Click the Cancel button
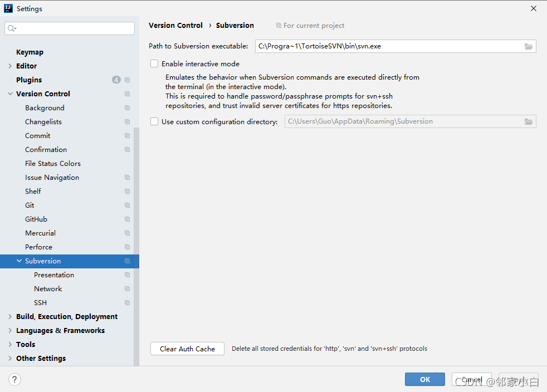This screenshot has width=547, height=392. click(x=472, y=379)
